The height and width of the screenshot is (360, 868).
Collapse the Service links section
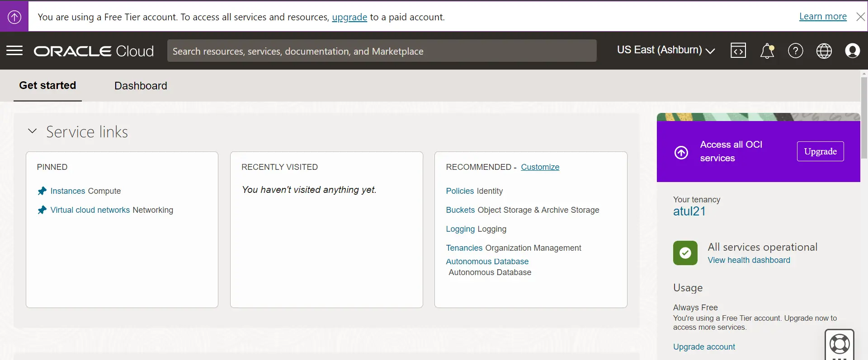pyautogui.click(x=32, y=131)
